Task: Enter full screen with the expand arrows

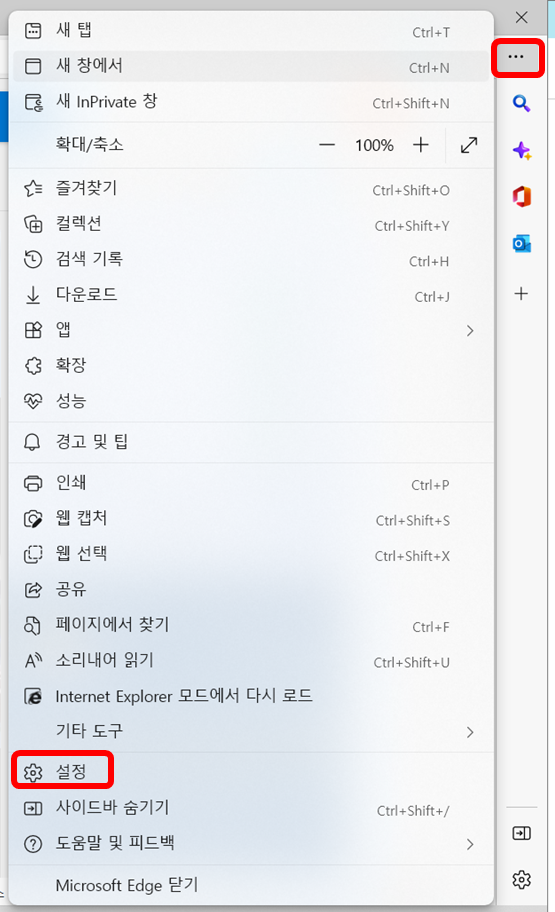Action: pos(469,145)
